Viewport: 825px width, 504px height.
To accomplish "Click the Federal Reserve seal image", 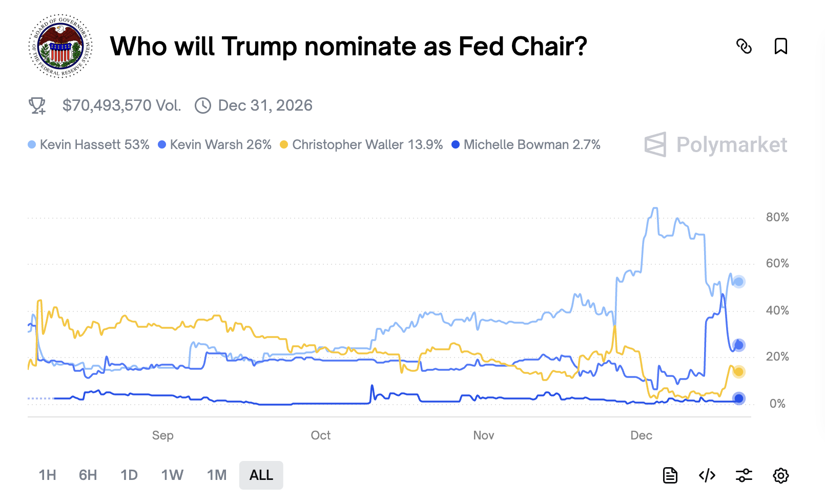I will coord(60,46).
